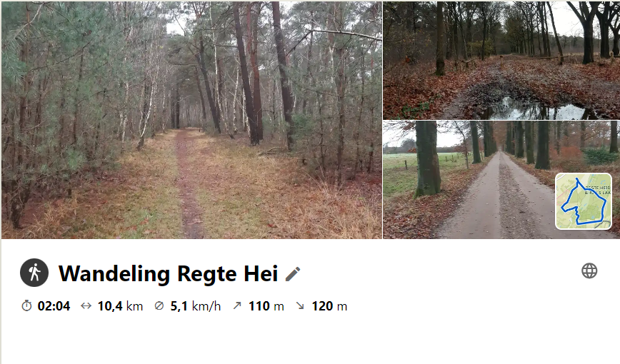This screenshot has height=364, width=620.
Task: Click the distance double-arrow icon
Action: pos(86,306)
